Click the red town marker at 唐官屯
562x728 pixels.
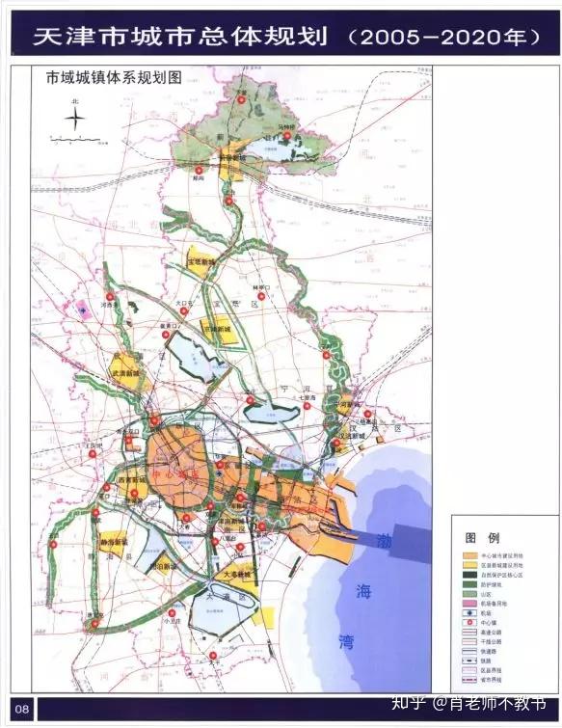pyautogui.click(x=94, y=625)
